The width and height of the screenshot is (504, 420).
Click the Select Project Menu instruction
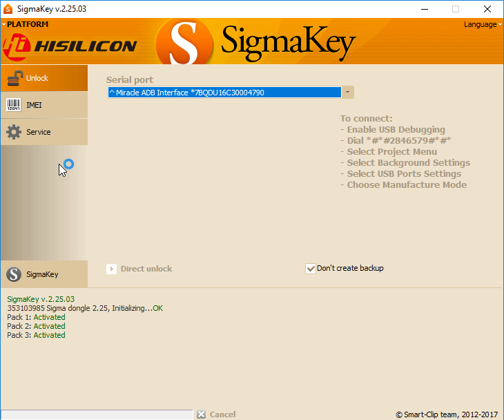(389, 152)
